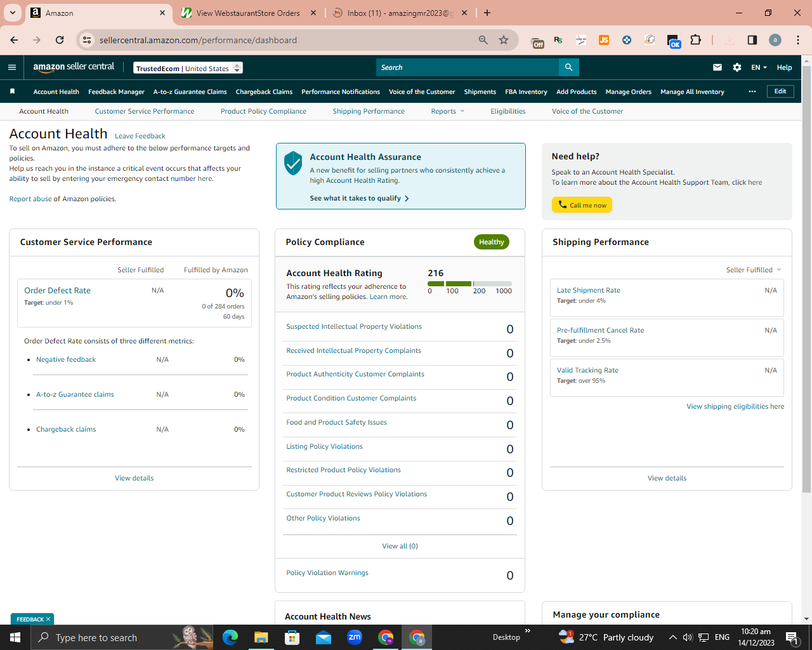Open Seller Central settings gear
The height and width of the screenshot is (650, 812).
[737, 67]
